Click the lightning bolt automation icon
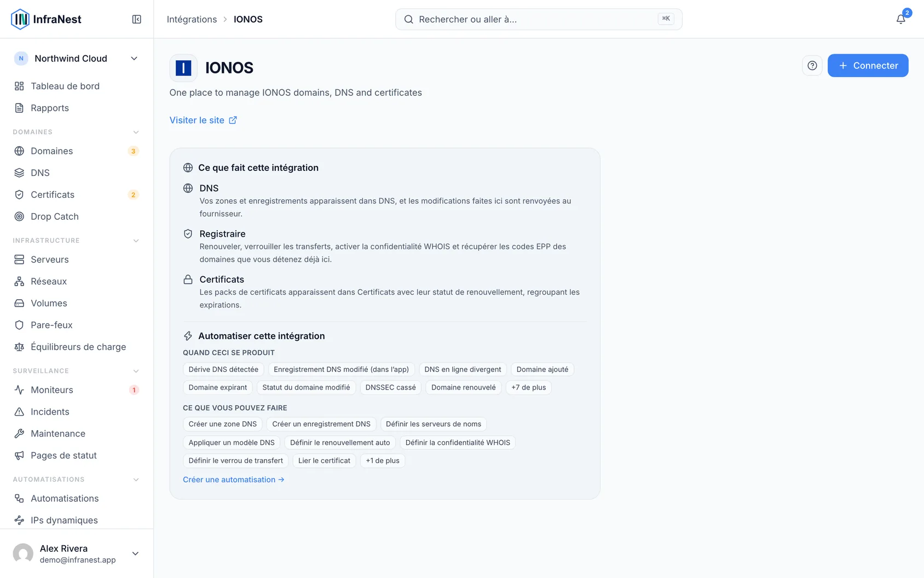The height and width of the screenshot is (578, 924). (188, 336)
